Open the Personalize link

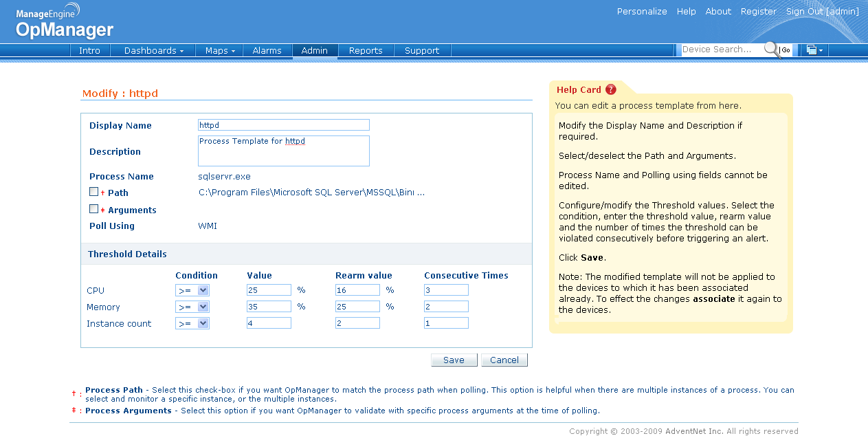tap(642, 12)
